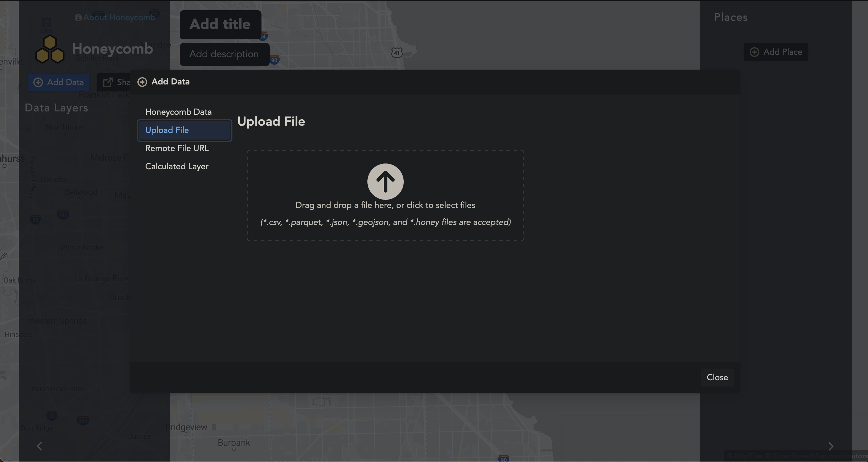Screen dimensions: 868x462
Task: Close the Add Data dialog
Action: 717,377
